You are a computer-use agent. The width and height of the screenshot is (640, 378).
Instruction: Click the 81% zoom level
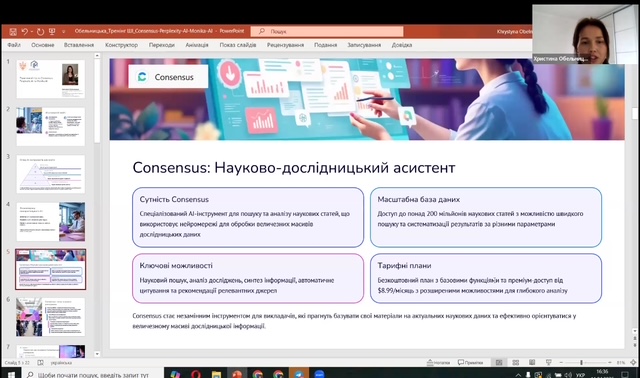coord(621,362)
